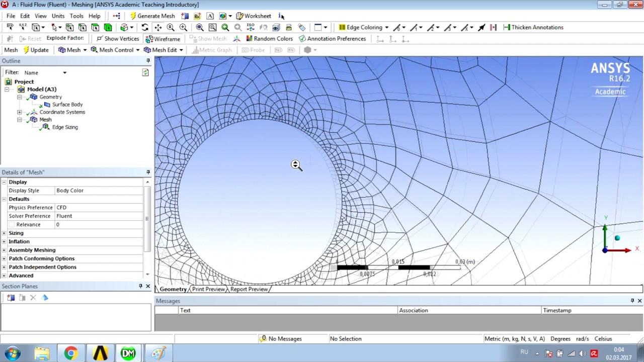The height and width of the screenshot is (362, 644).
Task: Open the View menu
Action: (41, 16)
